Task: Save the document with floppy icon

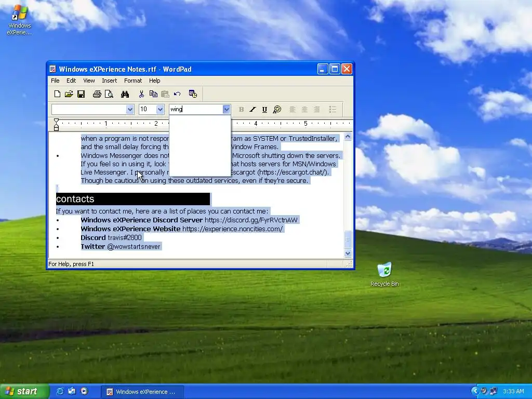Action: [81, 94]
